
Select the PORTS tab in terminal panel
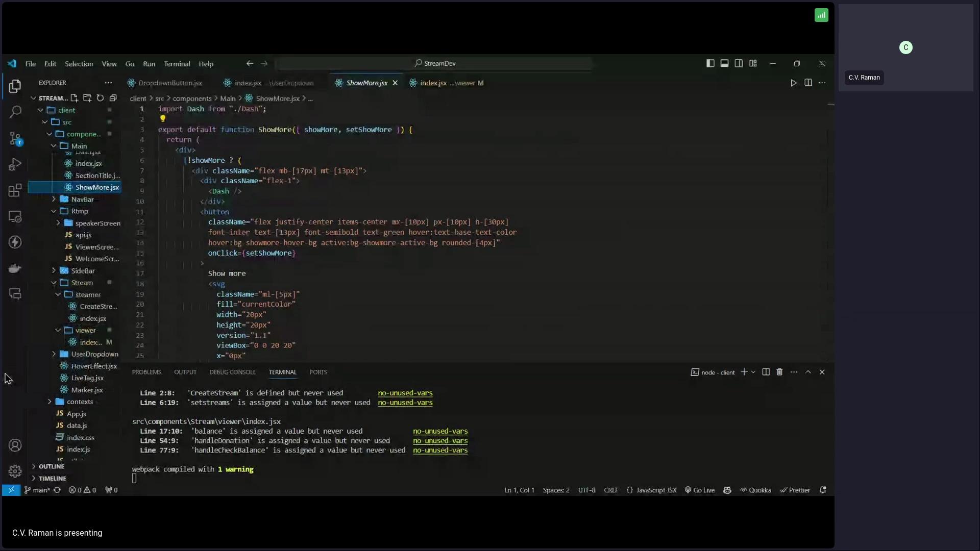pos(317,371)
